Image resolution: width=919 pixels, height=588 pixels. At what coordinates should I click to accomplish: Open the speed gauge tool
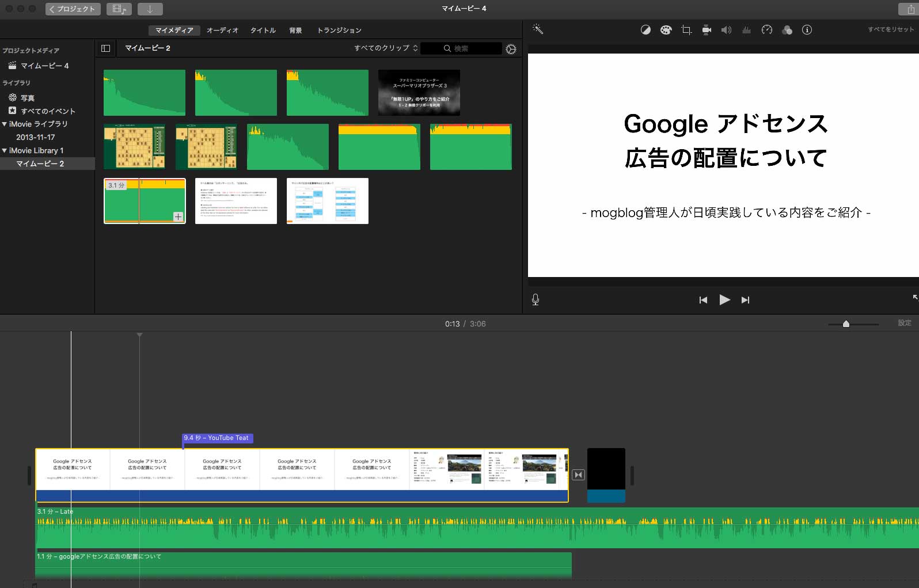point(767,30)
